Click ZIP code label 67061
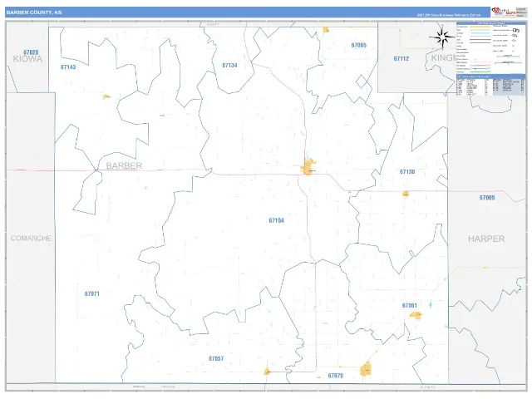Screen dimensions: 532x399 [x=410, y=305]
